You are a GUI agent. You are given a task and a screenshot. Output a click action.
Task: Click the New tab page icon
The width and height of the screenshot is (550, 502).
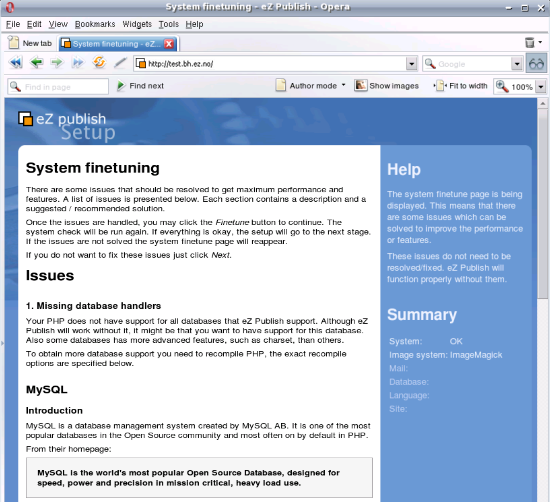point(13,42)
